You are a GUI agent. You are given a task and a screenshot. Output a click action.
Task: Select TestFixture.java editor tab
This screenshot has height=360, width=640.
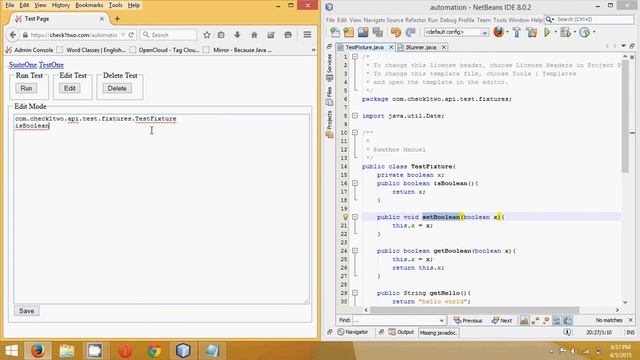364,47
